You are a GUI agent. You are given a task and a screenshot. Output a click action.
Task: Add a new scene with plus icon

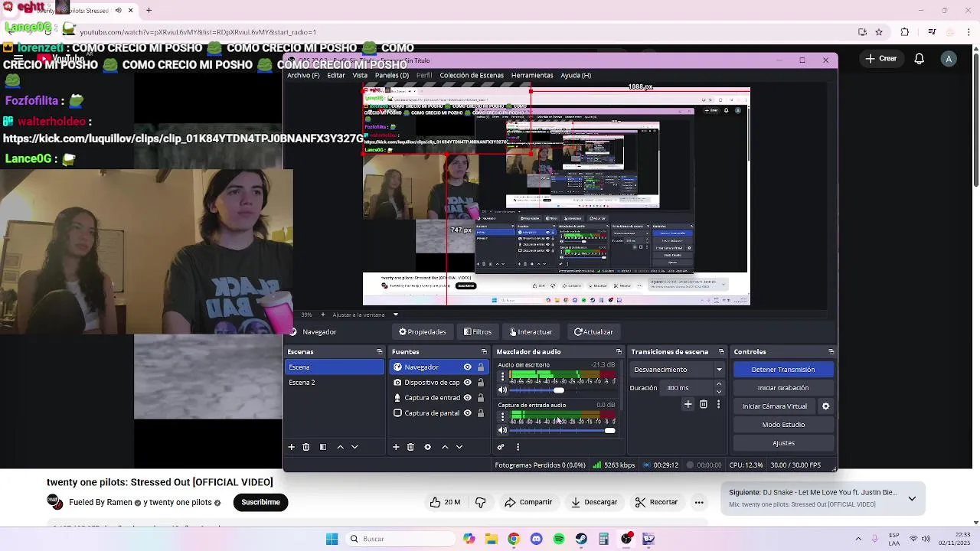click(x=291, y=447)
